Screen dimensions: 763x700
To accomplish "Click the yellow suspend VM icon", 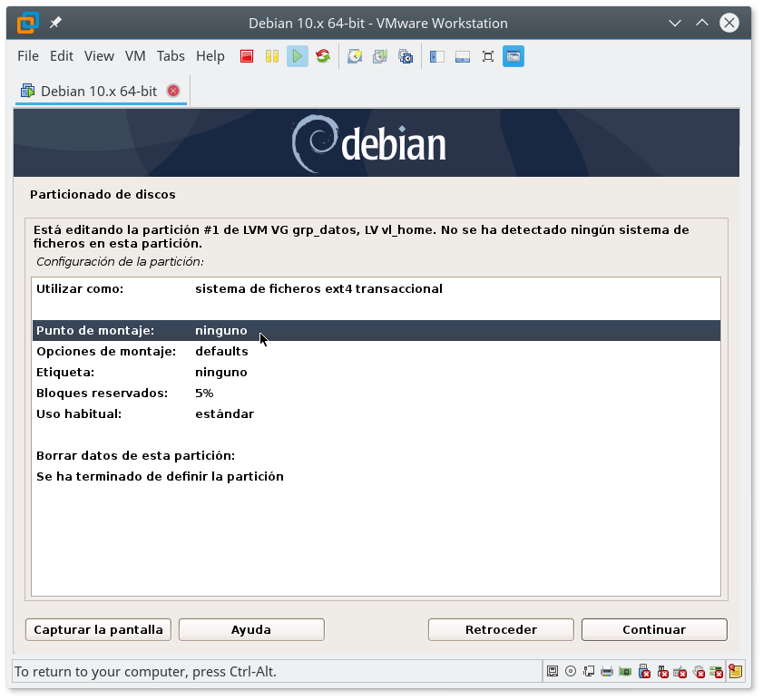I will (x=272, y=56).
